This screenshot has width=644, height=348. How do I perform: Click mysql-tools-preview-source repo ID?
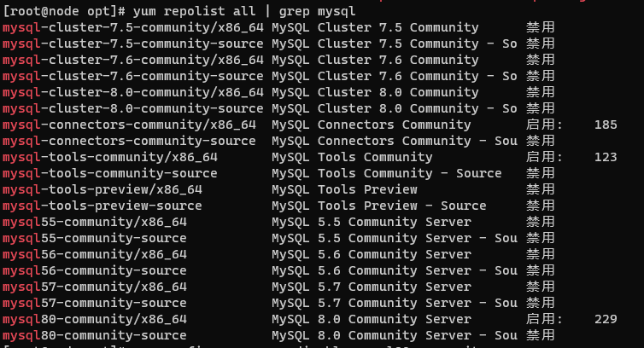[x=102, y=206]
